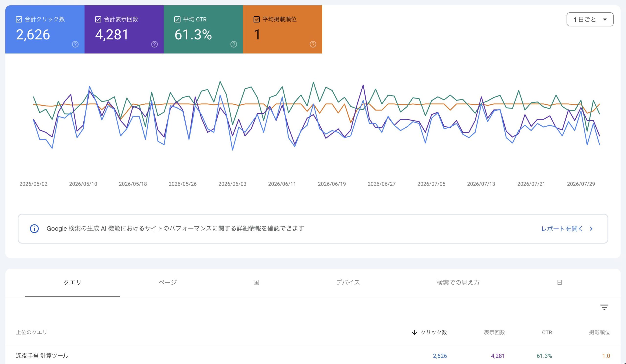626x364 pixels.
Task: Select the 検索での見え方 tab
Action: 458,282
